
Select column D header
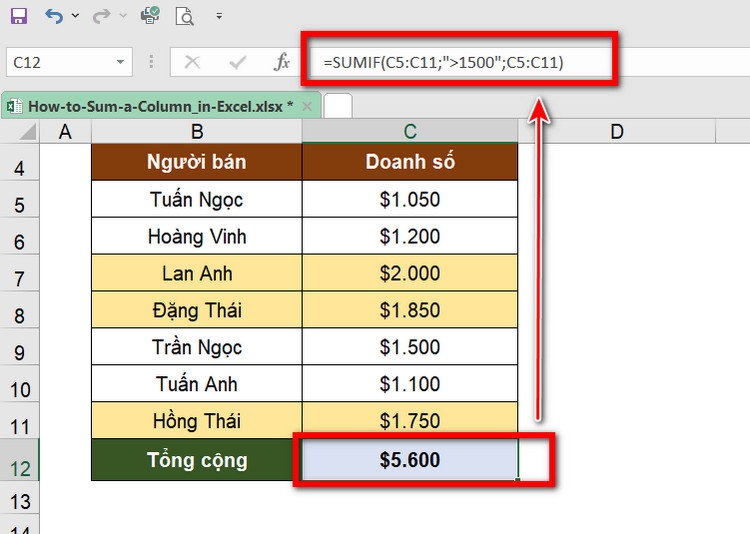coord(617,132)
